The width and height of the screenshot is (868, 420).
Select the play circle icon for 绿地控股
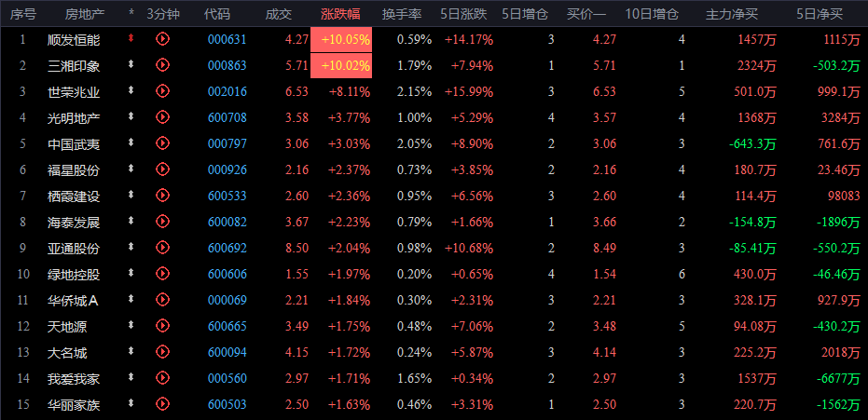[x=163, y=275]
